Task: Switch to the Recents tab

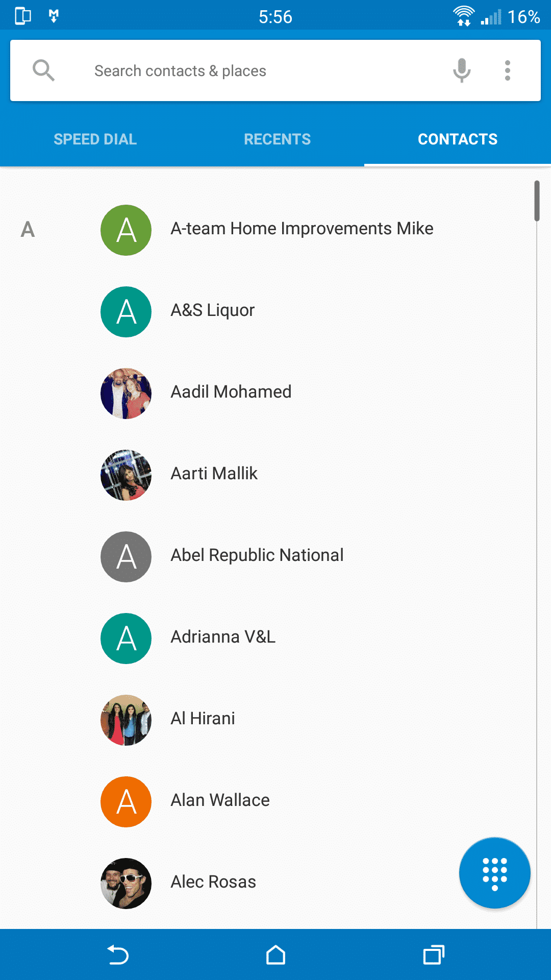Action: (277, 139)
